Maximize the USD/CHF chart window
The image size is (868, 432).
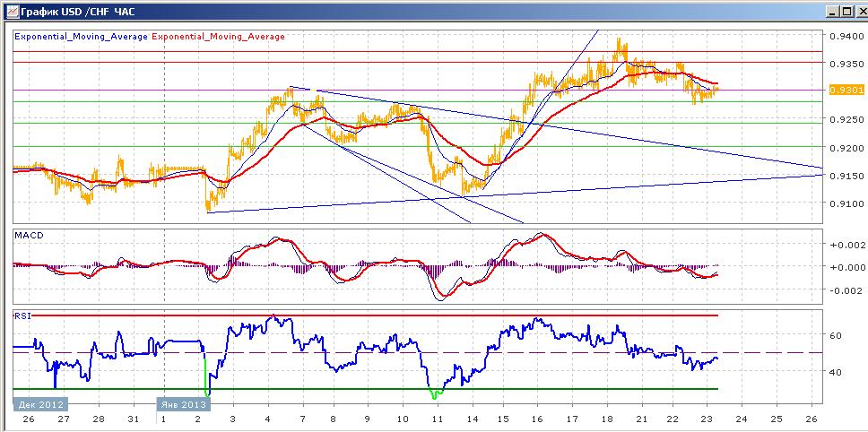coord(846,11)
